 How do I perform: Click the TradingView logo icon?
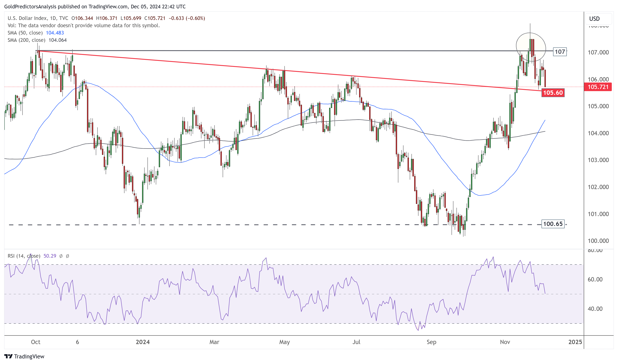coord(8,356)
